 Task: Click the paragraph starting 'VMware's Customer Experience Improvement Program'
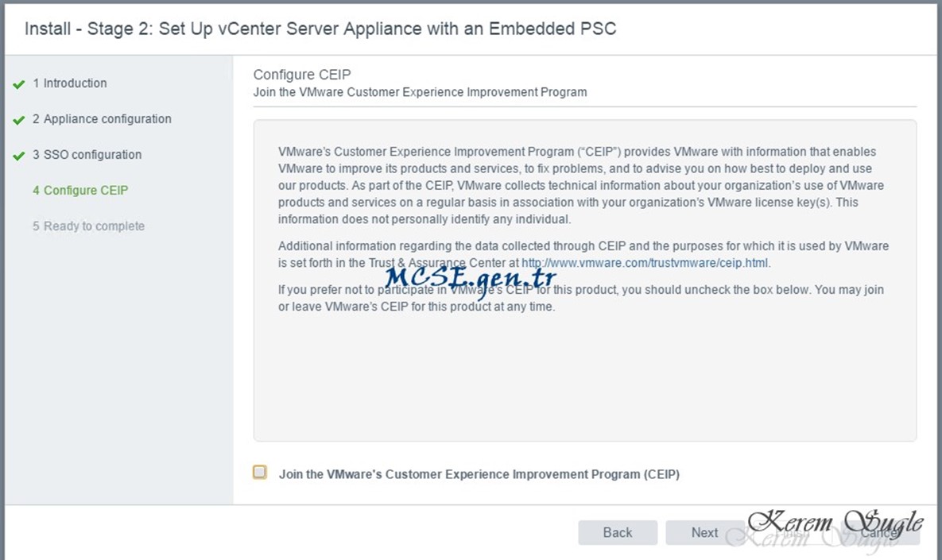click(581, 185)
